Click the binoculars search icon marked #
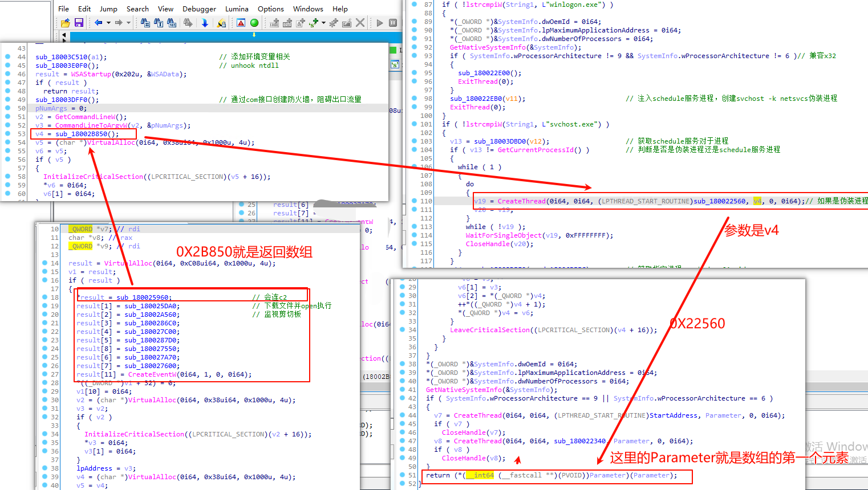Viewport: 868px width, 490px height. point(145,23)
